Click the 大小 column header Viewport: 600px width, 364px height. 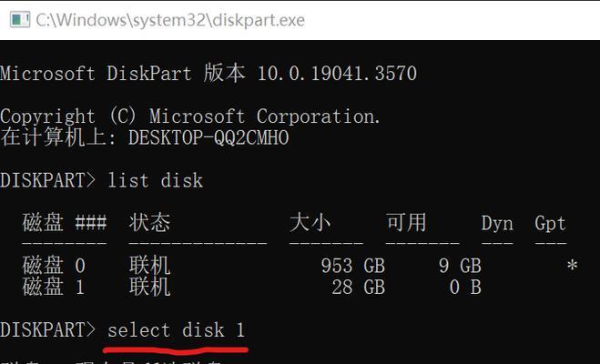310,223
